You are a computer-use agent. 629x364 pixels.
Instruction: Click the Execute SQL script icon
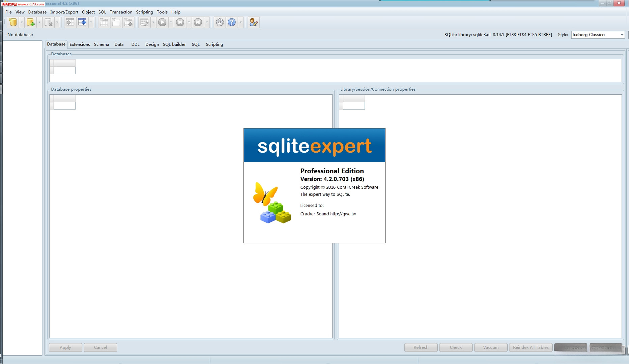pyautogui.click(x=144, y=22)
